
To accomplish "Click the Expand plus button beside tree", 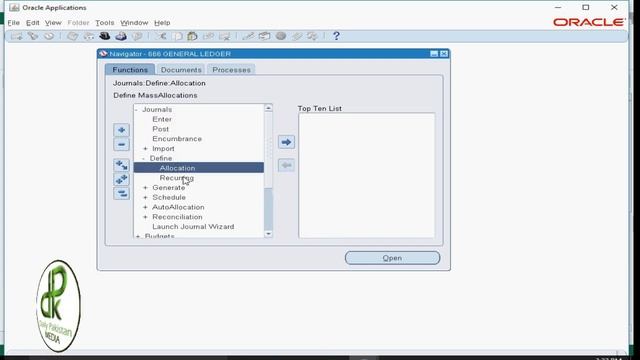I will (x=121, y=130).
